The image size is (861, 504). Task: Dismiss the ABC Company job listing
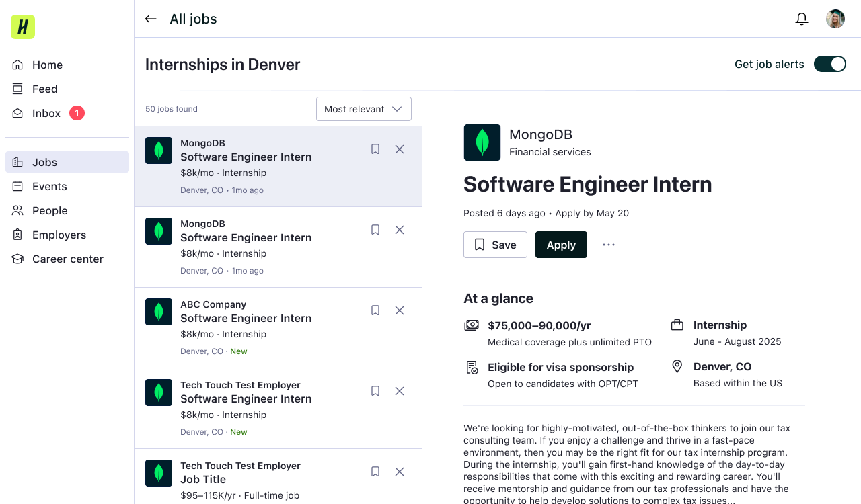[400, 310]
